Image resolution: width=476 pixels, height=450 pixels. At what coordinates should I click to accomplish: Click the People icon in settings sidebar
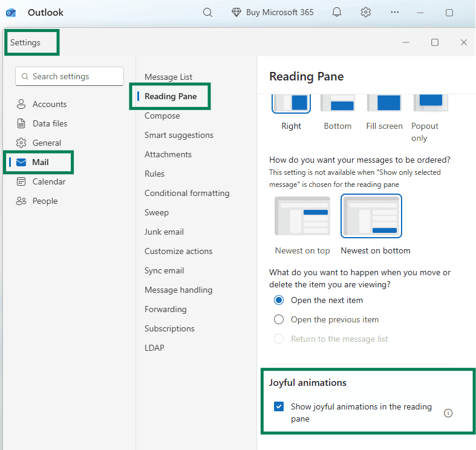pos(21,201)
